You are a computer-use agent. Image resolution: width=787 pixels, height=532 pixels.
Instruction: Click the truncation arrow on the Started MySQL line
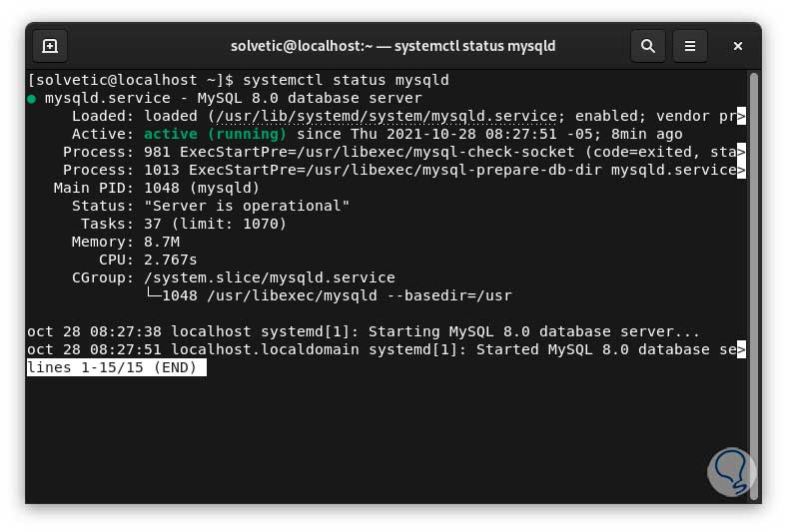(741, 350)
